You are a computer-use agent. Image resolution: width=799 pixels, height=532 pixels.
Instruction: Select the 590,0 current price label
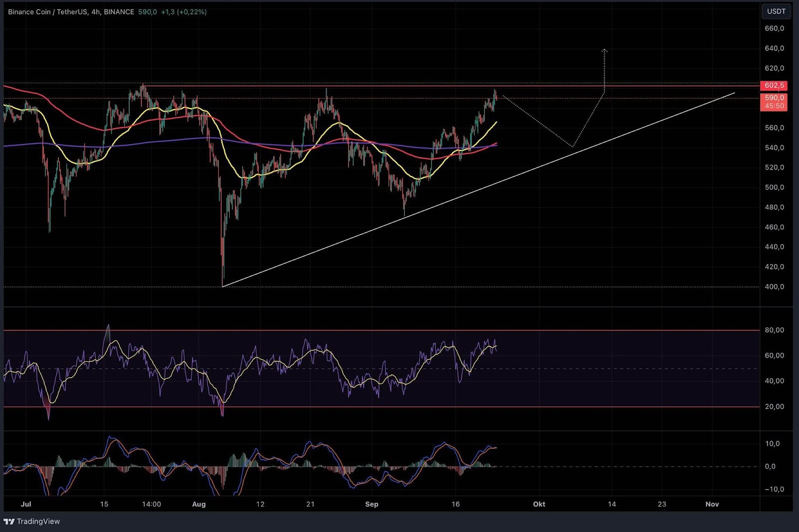774,98
